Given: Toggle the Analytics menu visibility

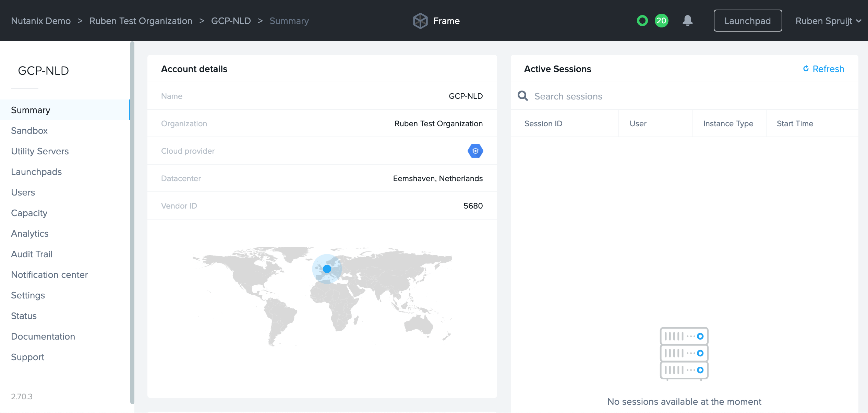Looking at the screenshot, I should (29, 233).
